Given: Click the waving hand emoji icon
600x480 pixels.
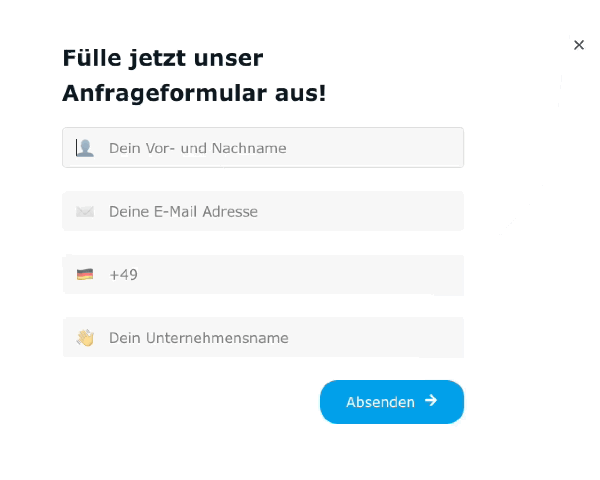Looking at the screenshot, I should (85, 338).
